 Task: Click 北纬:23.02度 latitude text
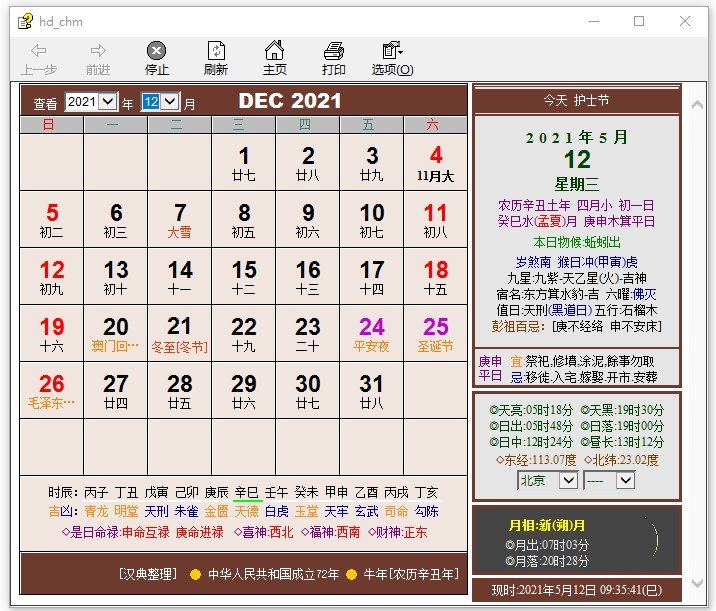(x=621, y=460)
